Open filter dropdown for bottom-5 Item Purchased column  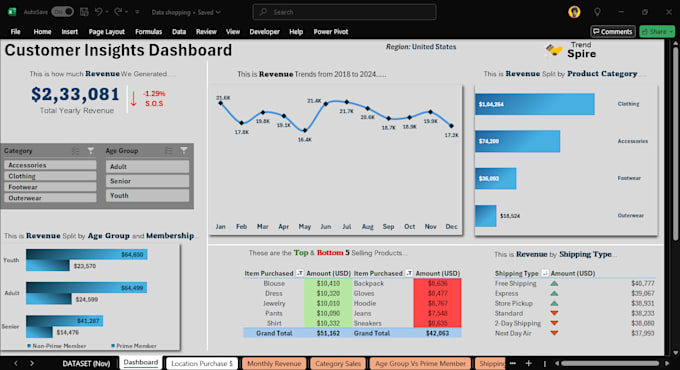[x=409, y=273]
